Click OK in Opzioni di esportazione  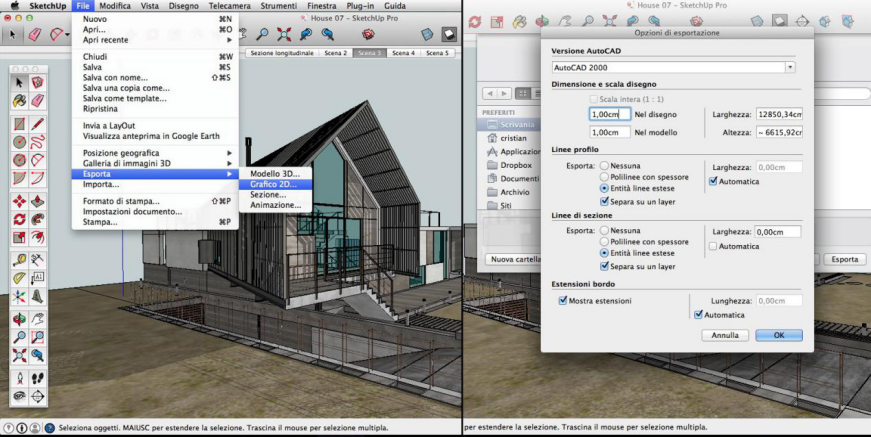pyautogui.click(x=779, y=335)
